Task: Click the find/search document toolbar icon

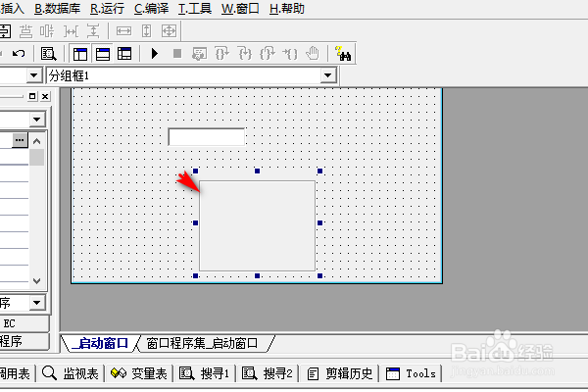Action: pyautogui.click(x=49, y=54)
